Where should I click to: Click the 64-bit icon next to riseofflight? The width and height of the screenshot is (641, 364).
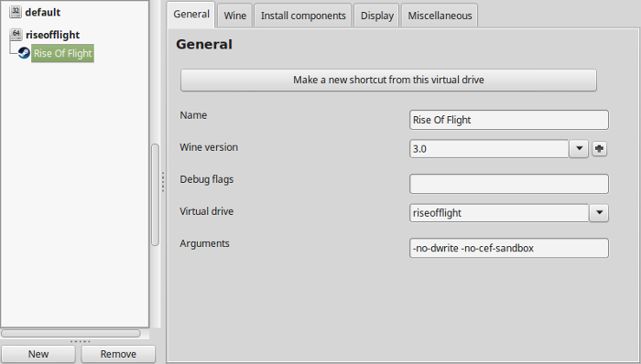pyautogui.click(x=16, y=34)
